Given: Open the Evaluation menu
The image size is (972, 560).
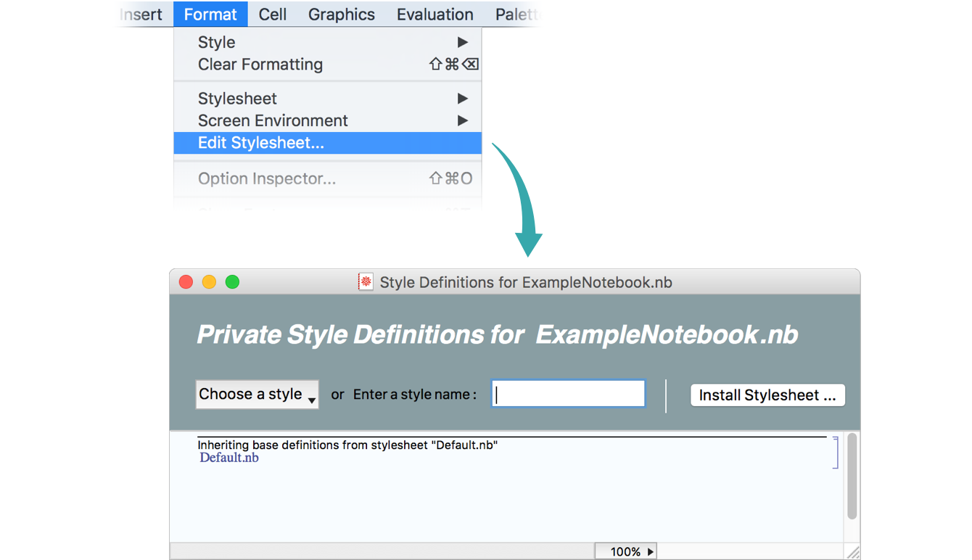Looking at the screenshot, I should click(x=434, y=15).
